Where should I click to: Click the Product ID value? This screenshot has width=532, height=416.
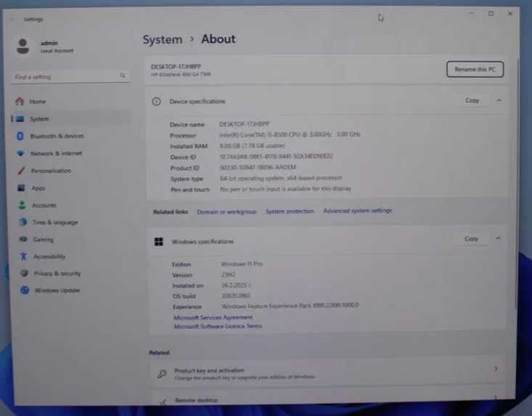[x=258, y=167]
